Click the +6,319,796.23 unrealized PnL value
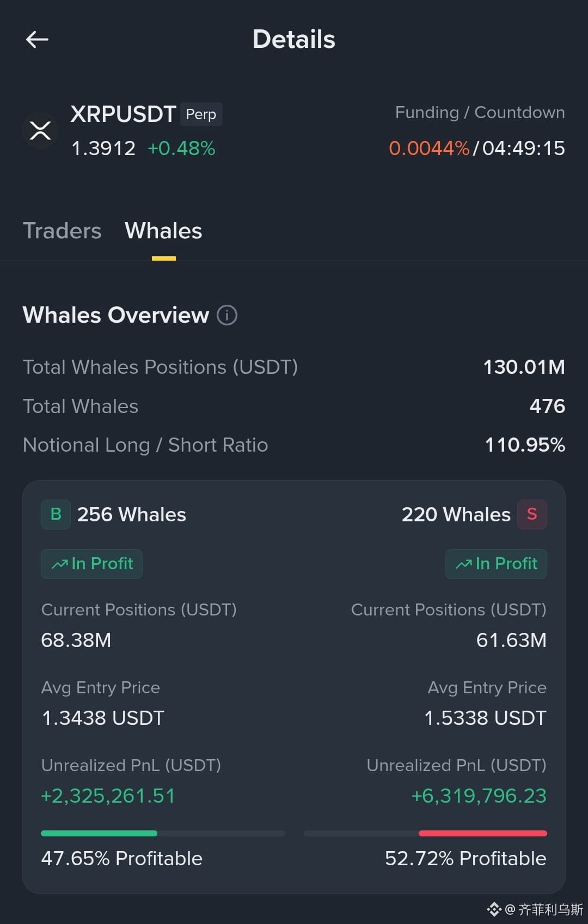Screen dimensions: 588x924 [x=479, y=796]
